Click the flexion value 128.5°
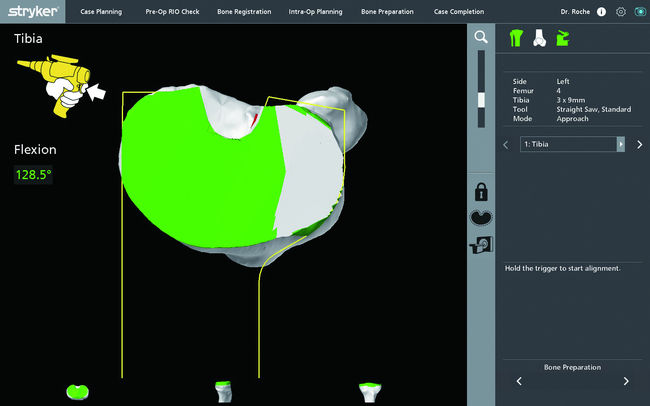This screenshot has height=406, width=650. click(x=34, y=175)
